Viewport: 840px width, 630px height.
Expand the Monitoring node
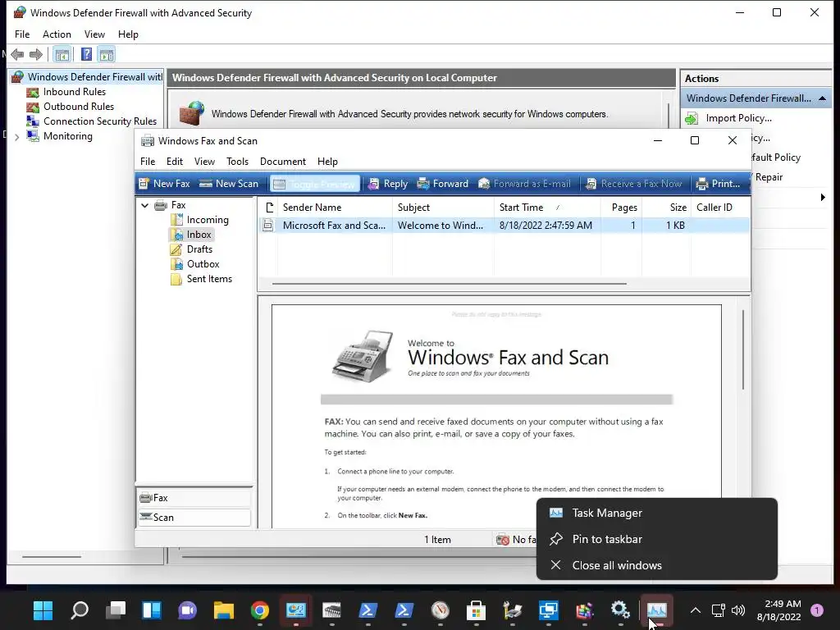tap(17, 137)
